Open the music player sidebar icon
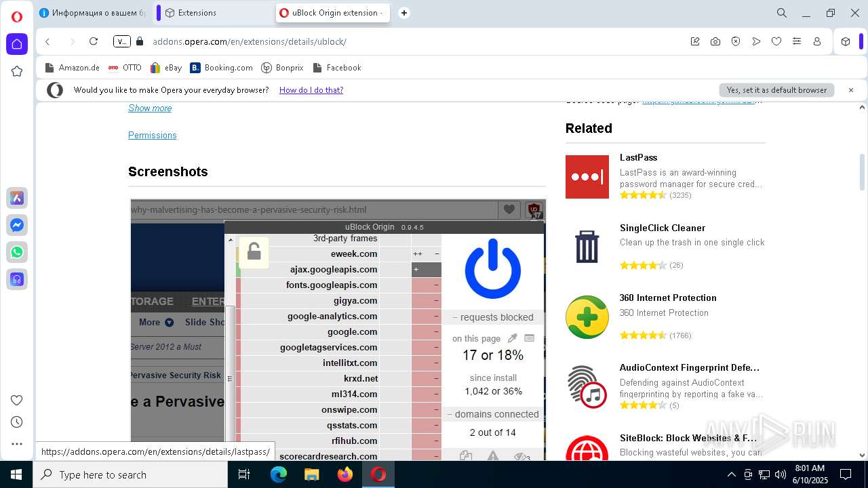868x488 pixels. [17, 279]
